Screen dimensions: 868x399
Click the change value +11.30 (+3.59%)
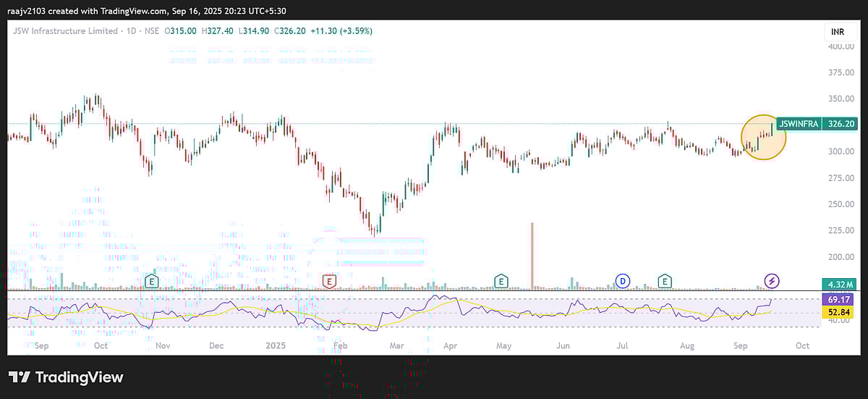(x=341, y=31)
